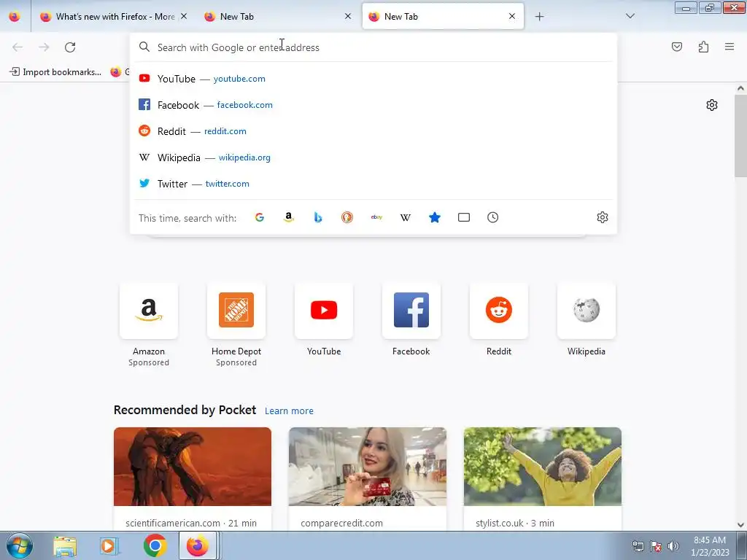
Task: Switch to What's new with Firefox tab
Action: point(115,17)
